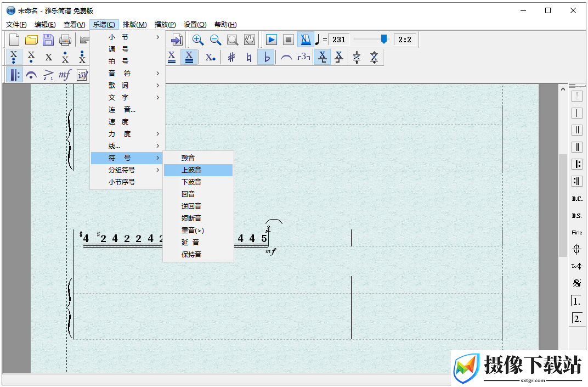Insert a fermata symbol
This screenshot has height=387, width=588.
click(31, 75)
